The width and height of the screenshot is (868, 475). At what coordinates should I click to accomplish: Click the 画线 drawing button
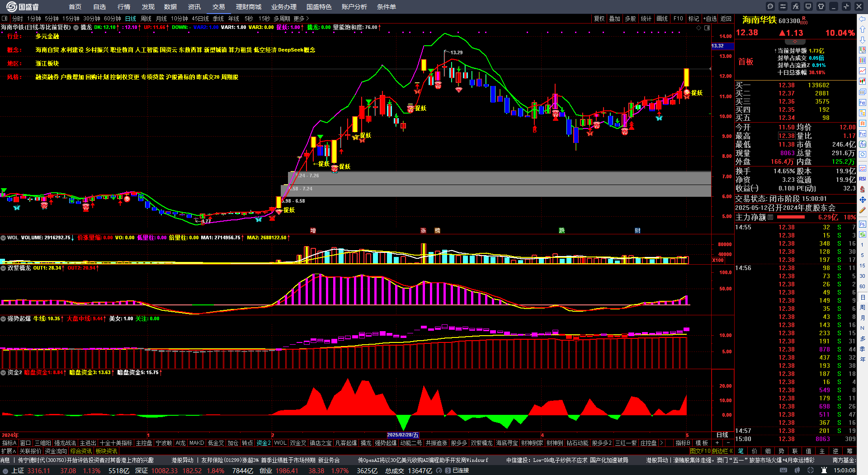click(x=662, y=19)
